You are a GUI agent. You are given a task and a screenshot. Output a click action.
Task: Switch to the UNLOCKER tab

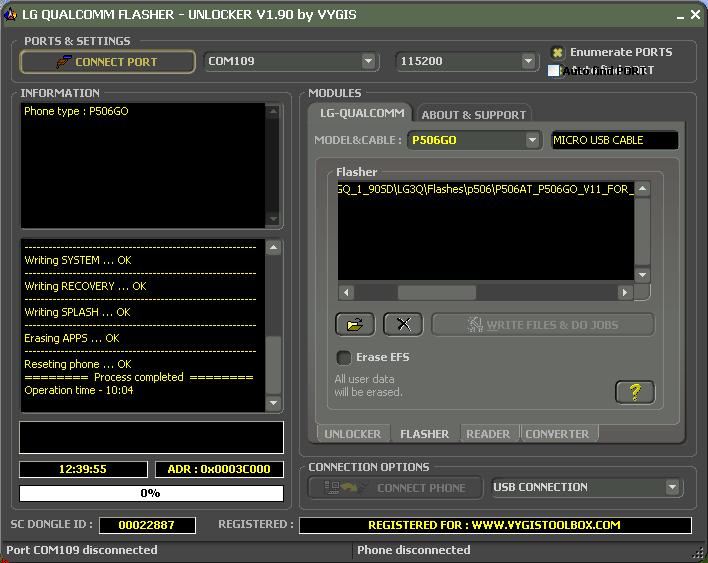point(353,434)
